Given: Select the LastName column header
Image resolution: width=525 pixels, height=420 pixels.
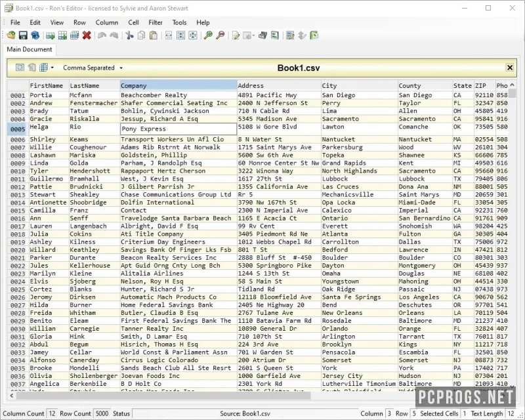Looking at the screenshot, I should click(x=94, y=85).
